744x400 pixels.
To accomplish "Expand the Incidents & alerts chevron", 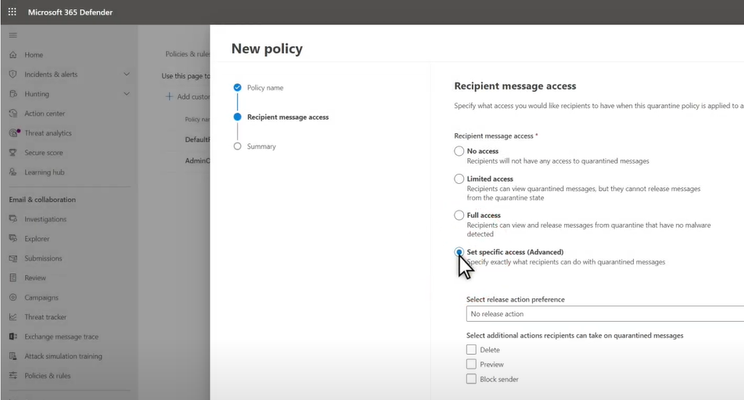I will click(127, 74).
